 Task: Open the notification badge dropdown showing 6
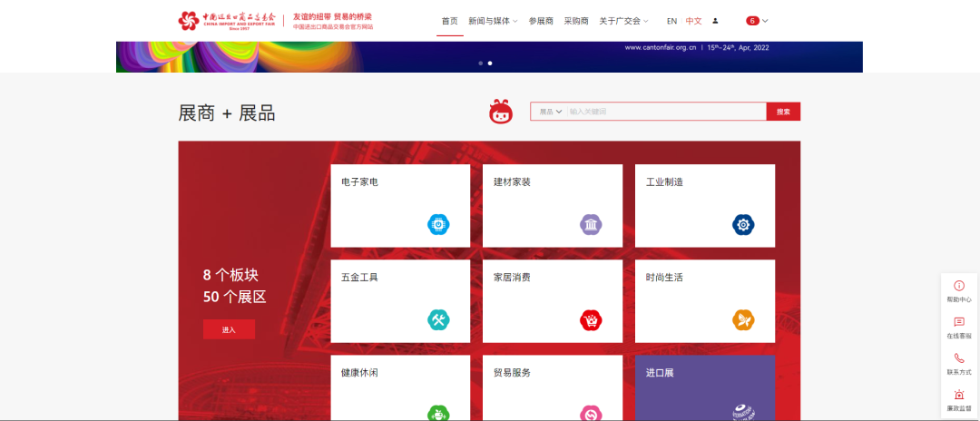click(x=757, y=21)
